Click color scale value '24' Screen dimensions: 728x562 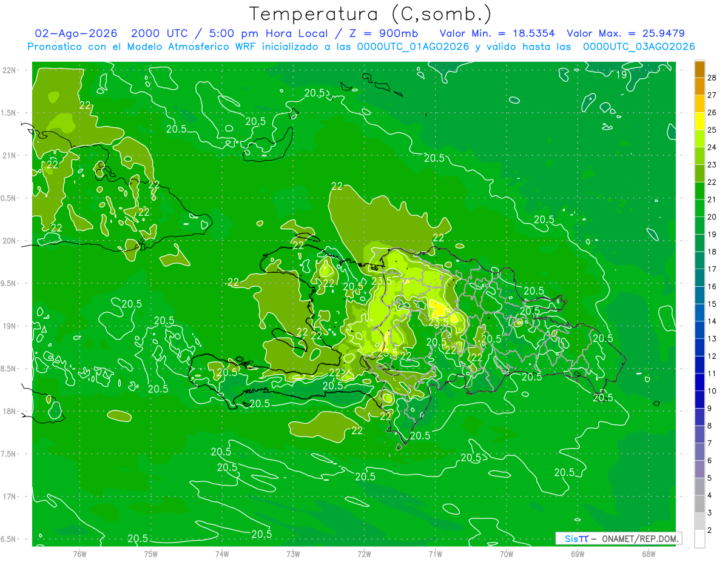click(712, 147)
